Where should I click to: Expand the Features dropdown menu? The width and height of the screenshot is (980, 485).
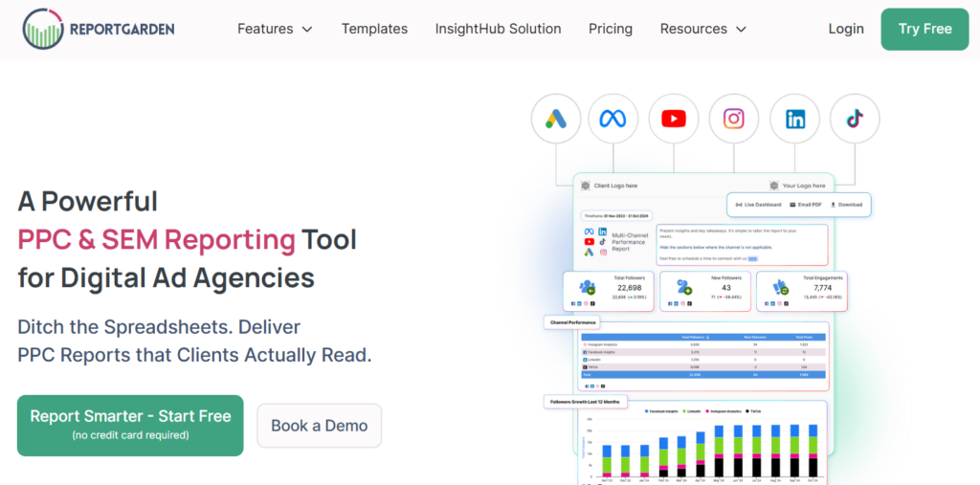click(275, 29)
